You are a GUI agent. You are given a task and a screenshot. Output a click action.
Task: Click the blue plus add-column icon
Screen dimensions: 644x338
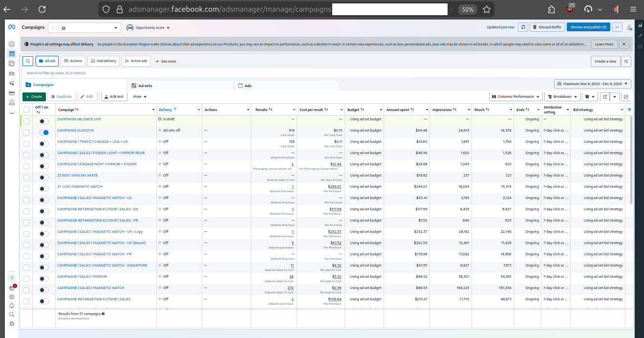click(x=629, y=110)
